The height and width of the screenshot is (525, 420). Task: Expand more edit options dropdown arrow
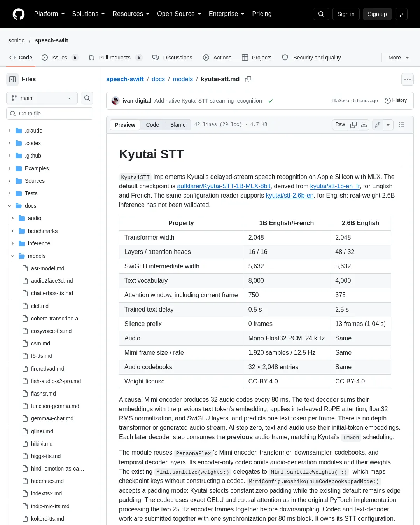click(x=388, y=125)
